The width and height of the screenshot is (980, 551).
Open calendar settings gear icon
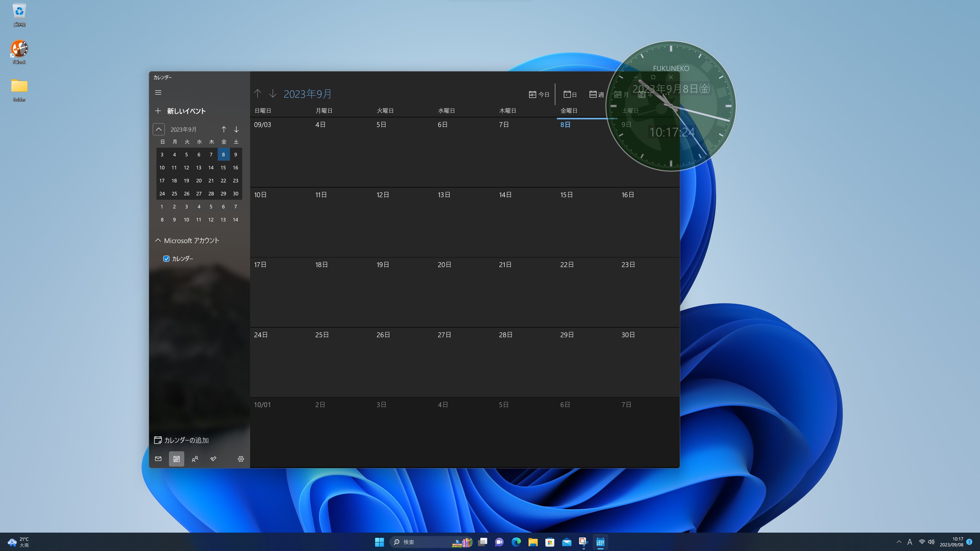(x=241, y=459)
